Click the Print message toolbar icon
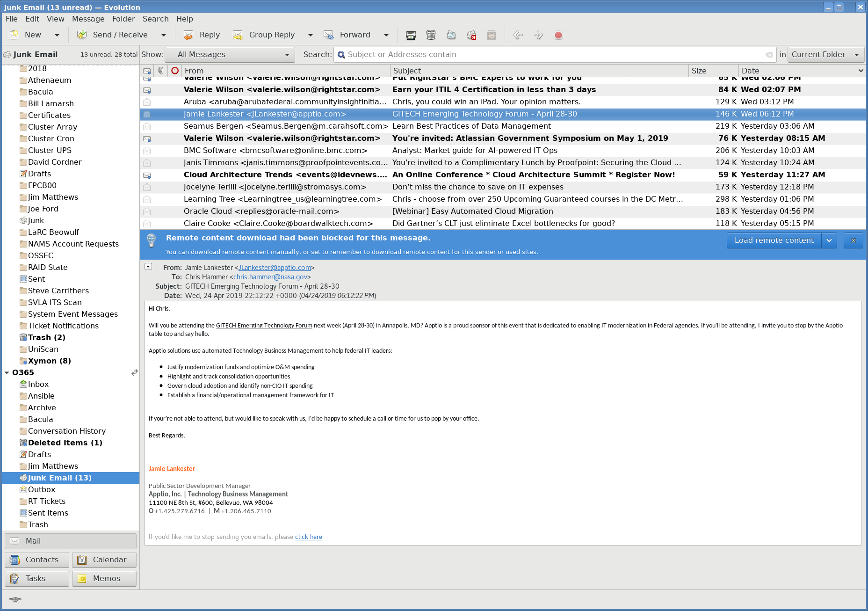Screen dimensions: 868x611 [411, 35]
